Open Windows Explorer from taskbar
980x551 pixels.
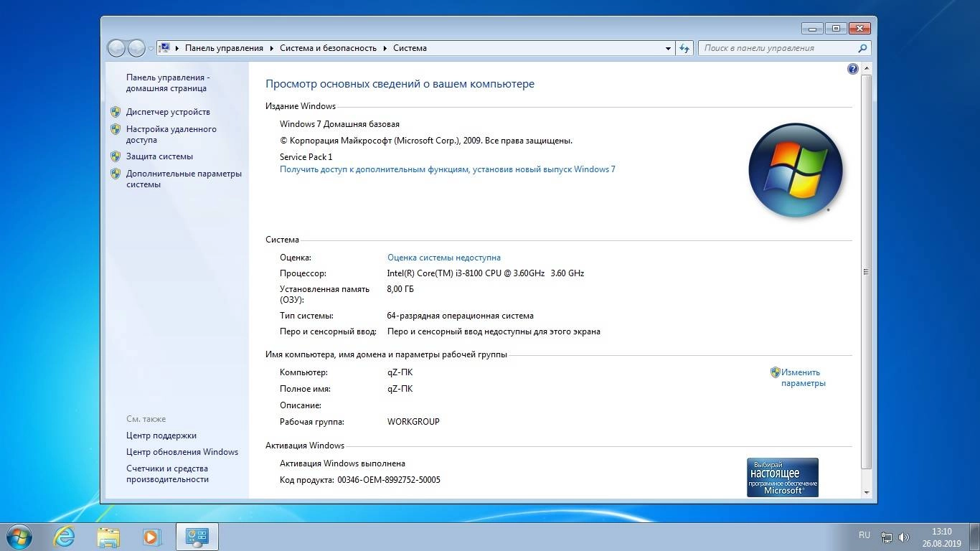[108, 537]
